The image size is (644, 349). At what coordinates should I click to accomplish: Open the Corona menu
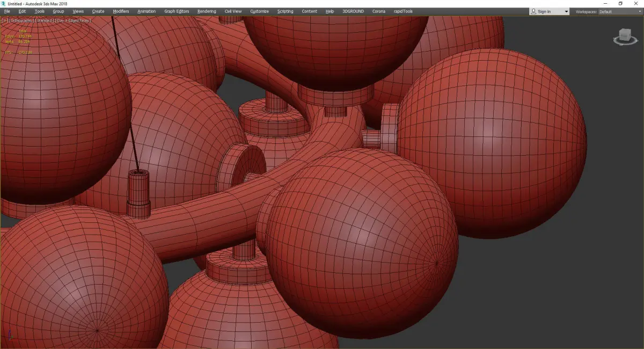(379, 11)
